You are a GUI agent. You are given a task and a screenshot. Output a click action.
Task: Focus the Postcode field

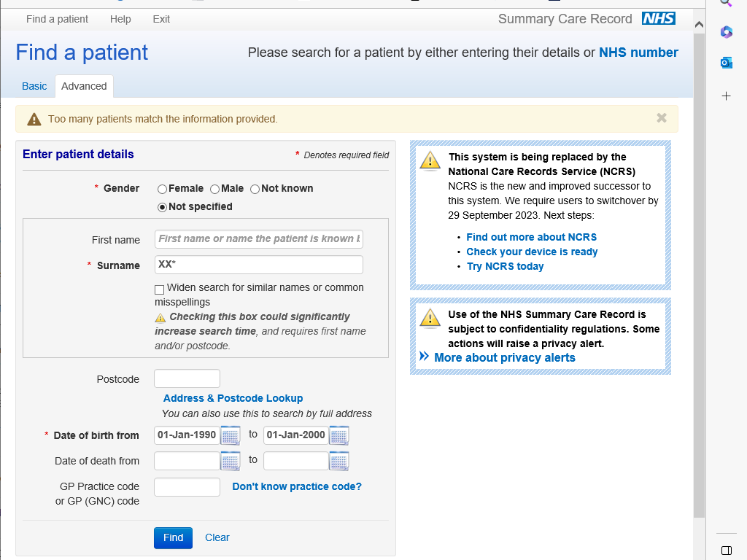coord(187,378)
